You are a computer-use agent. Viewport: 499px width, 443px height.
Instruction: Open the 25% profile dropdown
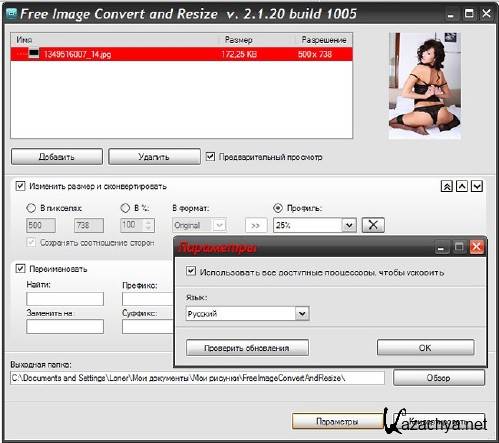pos(349,225)
